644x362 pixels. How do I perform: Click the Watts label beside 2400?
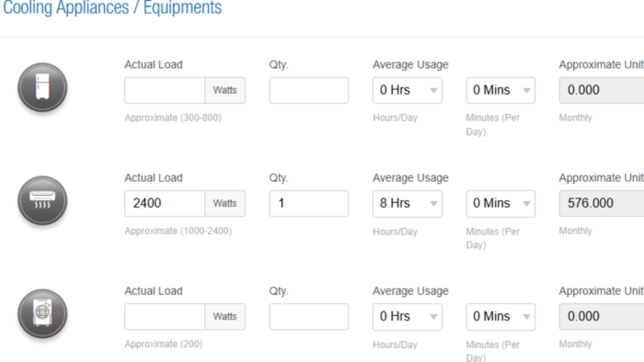225,203
